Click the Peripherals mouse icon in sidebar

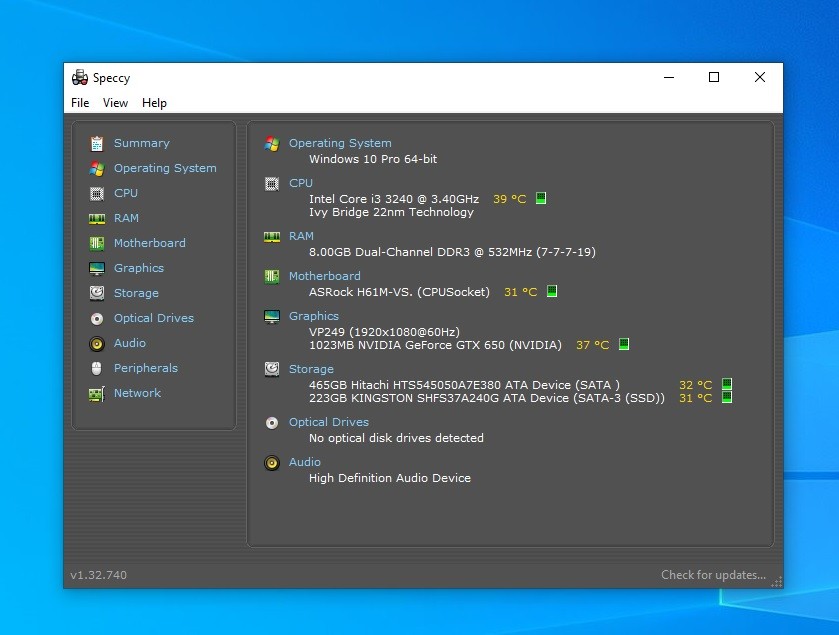97,369
